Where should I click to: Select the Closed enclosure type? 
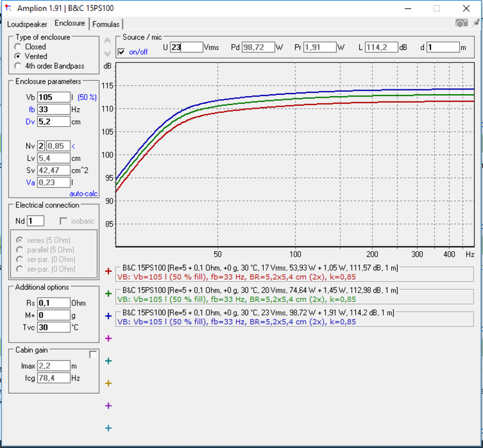pos(18,47)
